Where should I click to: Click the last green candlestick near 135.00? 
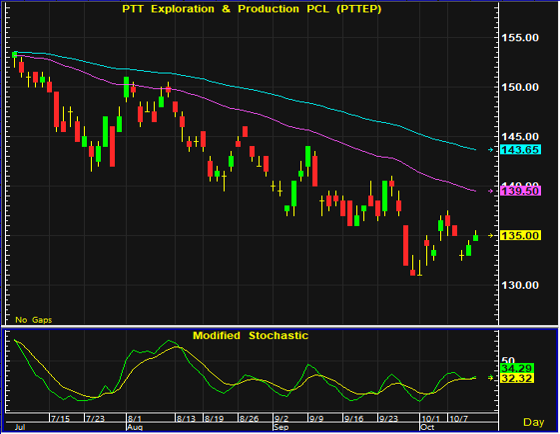click(475, 237)
